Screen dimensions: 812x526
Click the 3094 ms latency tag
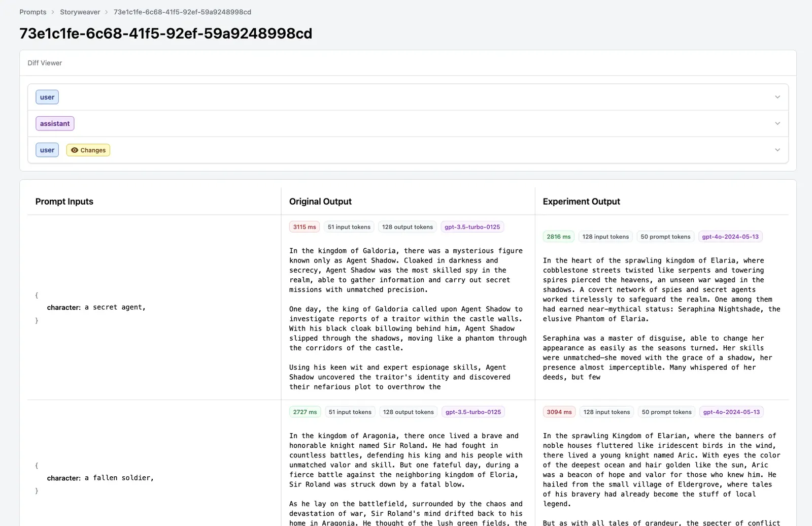[559, 412]
